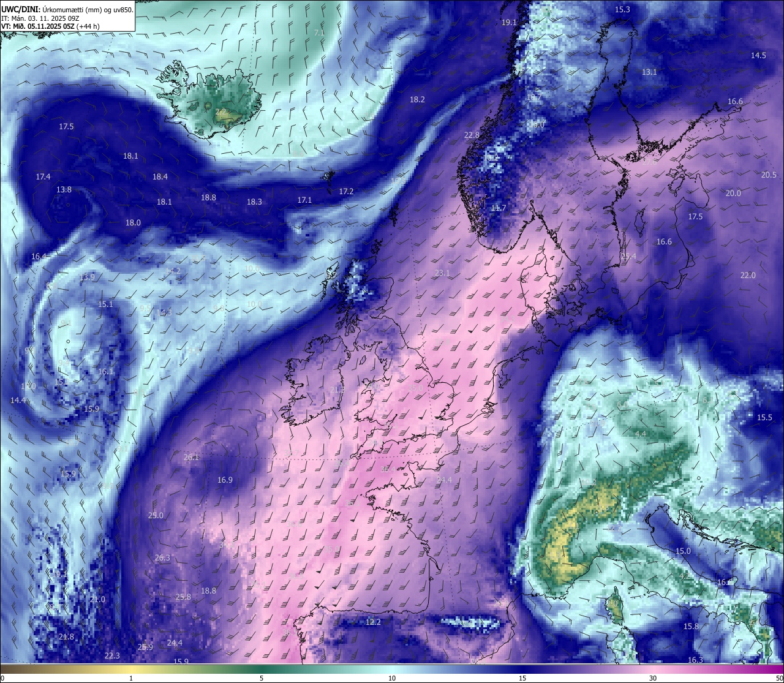Click the UWC/DINI map title line

[x=67, y=10]
